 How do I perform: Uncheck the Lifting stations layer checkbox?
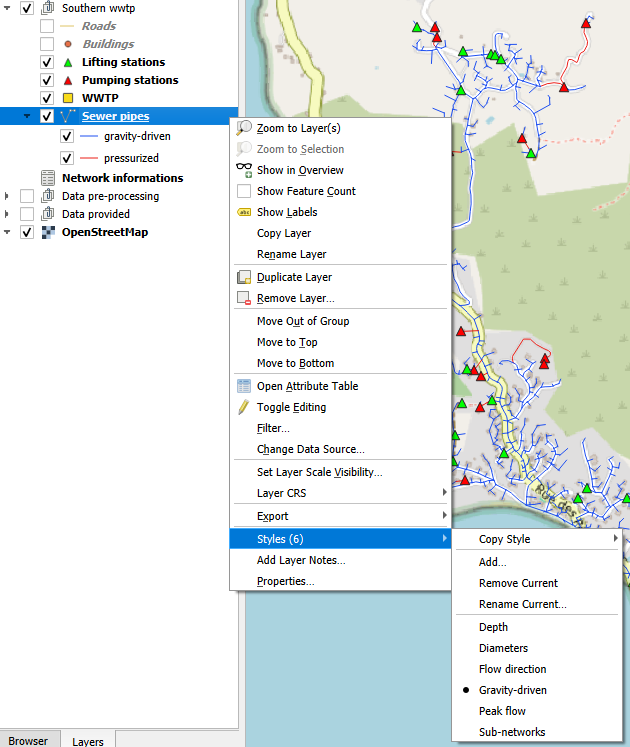(x=47, y=62)
